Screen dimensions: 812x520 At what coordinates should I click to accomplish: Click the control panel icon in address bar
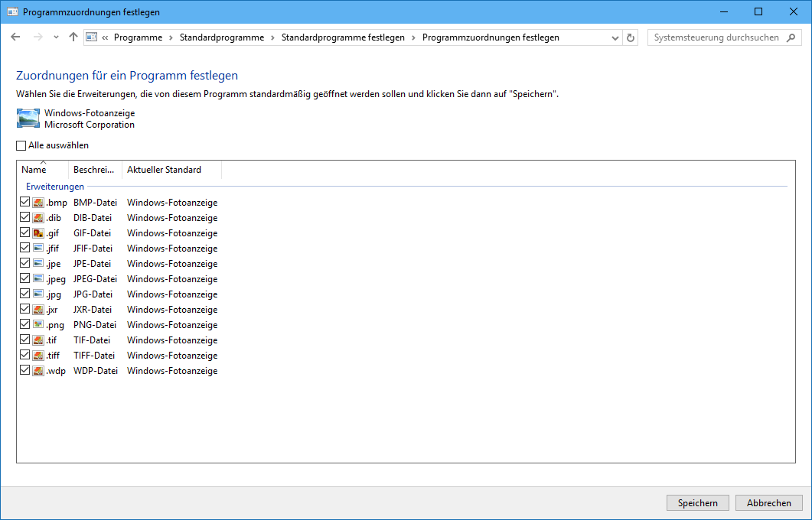(92, 37)
